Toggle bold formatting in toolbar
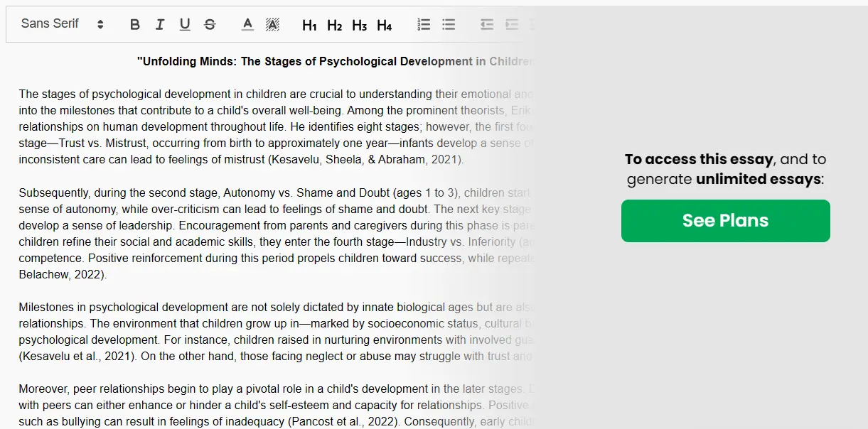This screenshot has height=429, width=868. [x=135, y=25]
